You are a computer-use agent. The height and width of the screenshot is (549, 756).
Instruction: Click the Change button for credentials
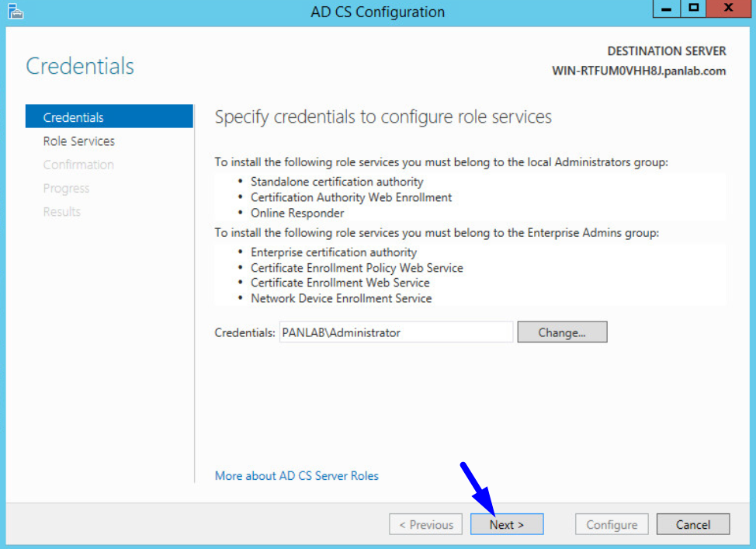tap(562, 332)
